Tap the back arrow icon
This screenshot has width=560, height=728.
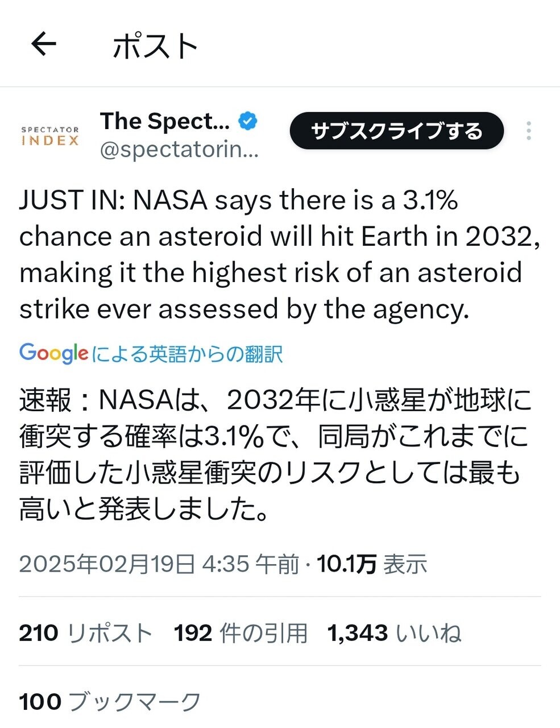point(44,44)
